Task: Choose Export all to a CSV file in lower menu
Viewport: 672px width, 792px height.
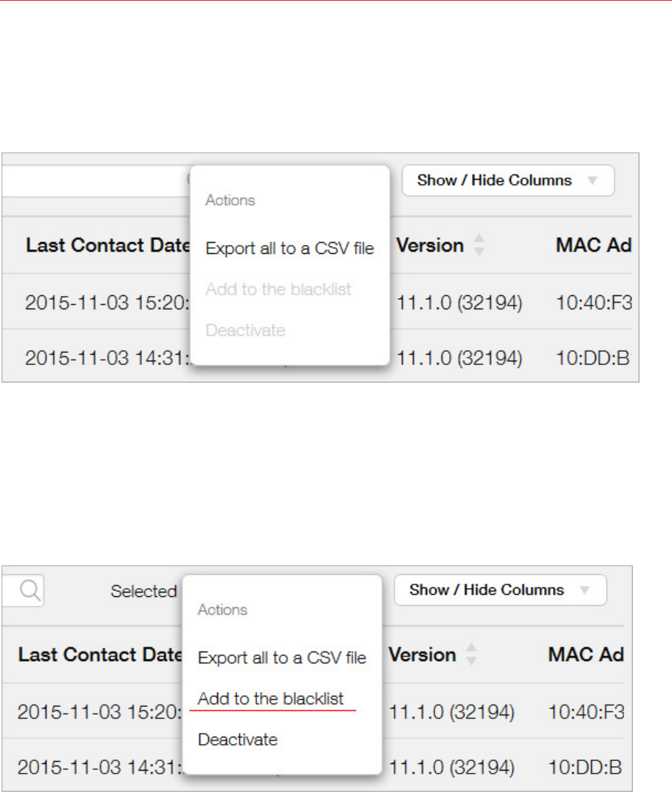Action: 282,658
